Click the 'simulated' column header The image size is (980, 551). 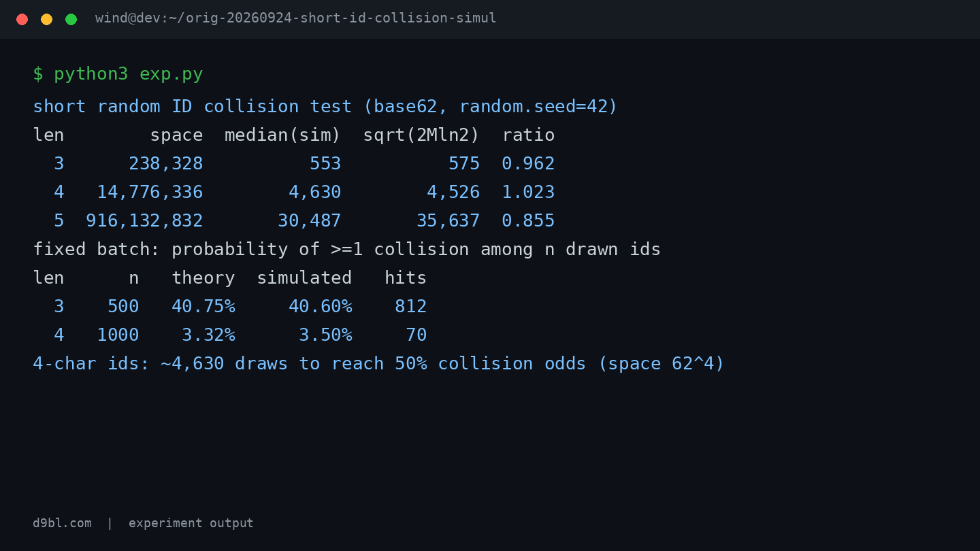(304, 278)
